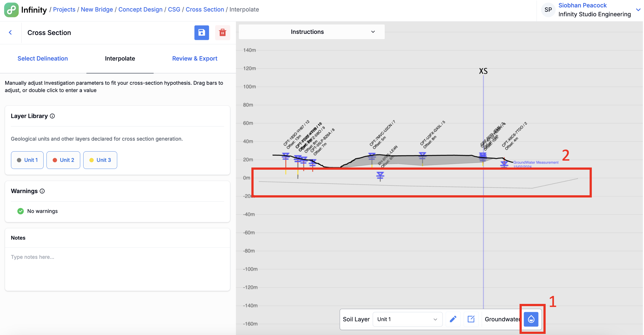The image size is (644, 335).
Task: Toggle the Unit 3 layer chip
Action: coord(100,160)
